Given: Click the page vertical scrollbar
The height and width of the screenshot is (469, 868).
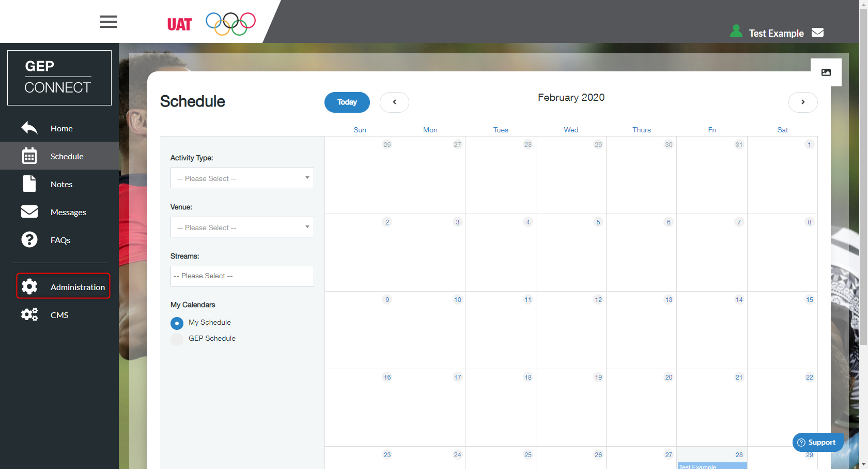Looking at the screenshot, I should tap(863, 176).
